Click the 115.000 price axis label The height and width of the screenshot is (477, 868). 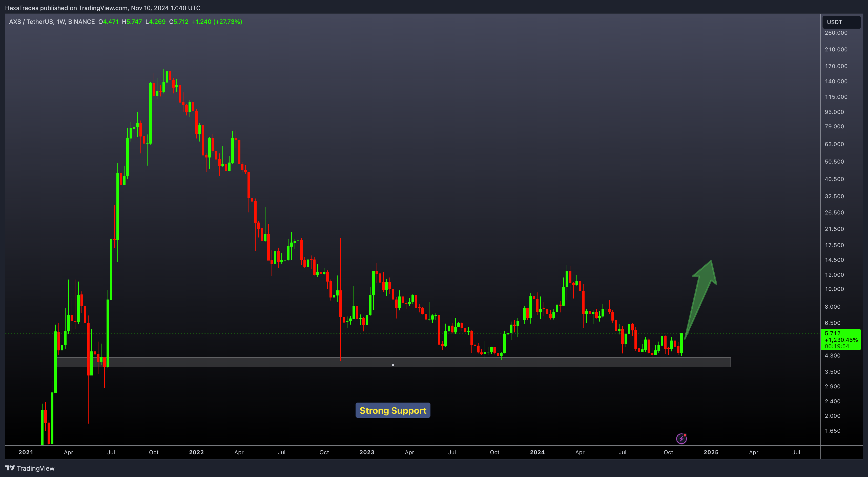836,97
